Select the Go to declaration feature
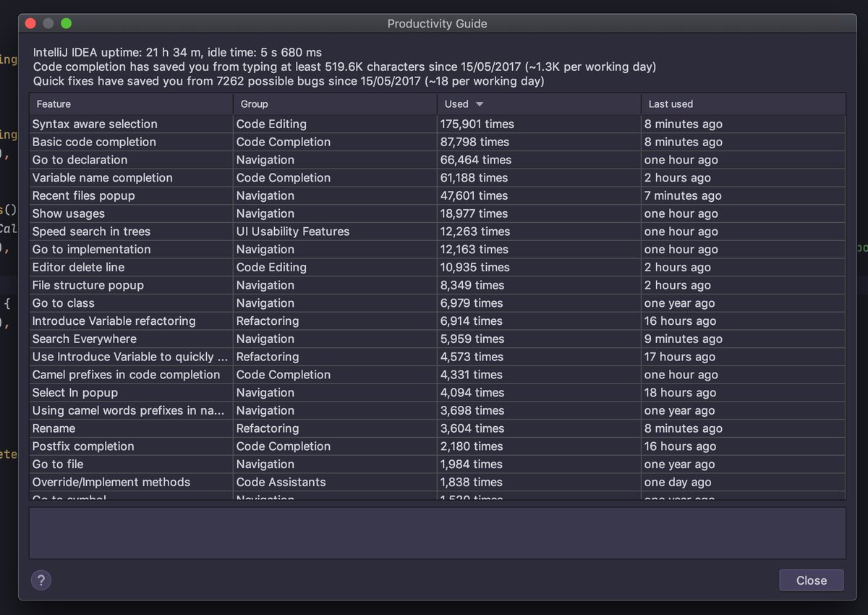Viewport: 868px width, 615px height. [x=437, y=160]
